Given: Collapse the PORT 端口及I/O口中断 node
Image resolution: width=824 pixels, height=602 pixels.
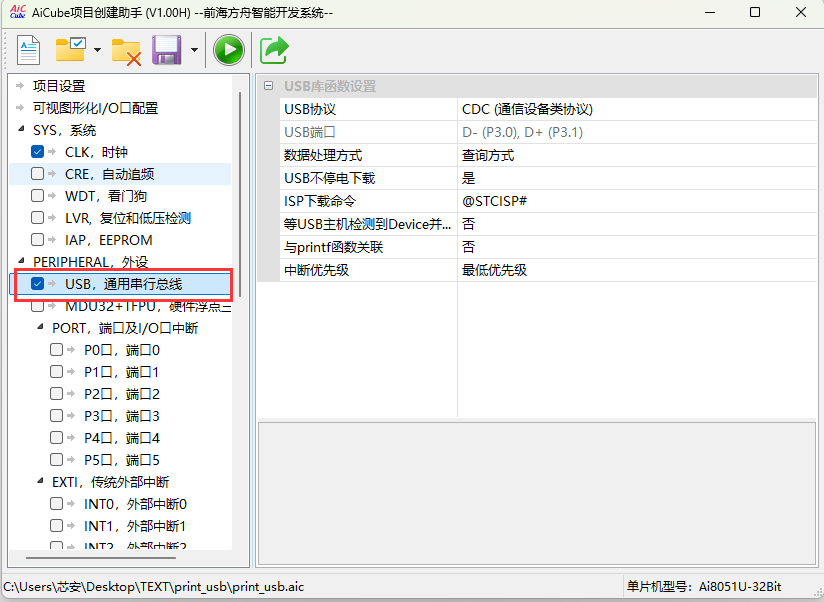Looking at the screenshot, I should pos(40,327).
